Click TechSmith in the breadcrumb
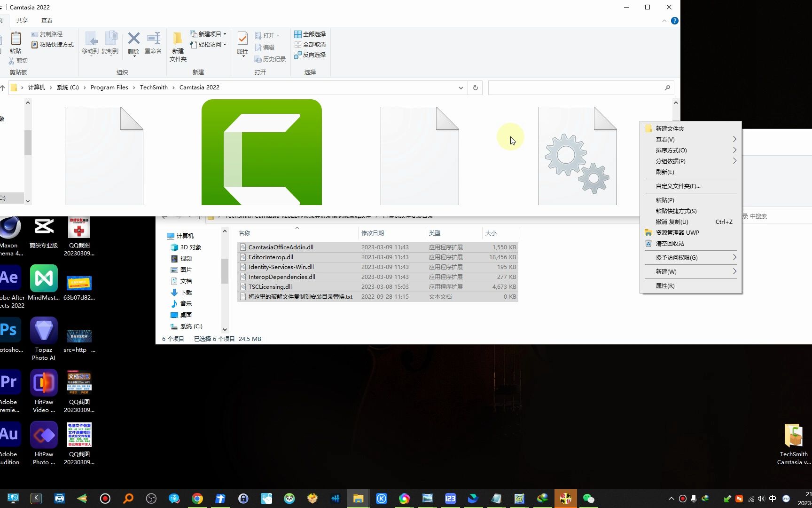 [x=154, y=87]
